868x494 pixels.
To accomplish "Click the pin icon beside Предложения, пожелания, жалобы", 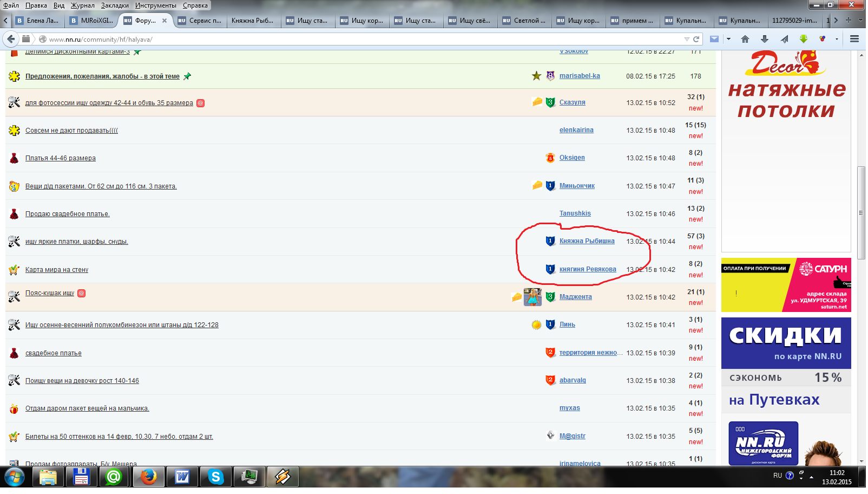I will coord(187,76).
